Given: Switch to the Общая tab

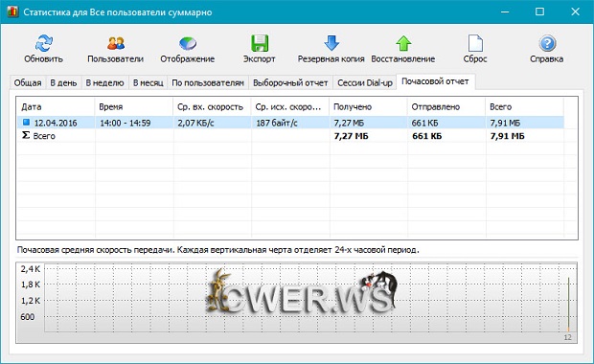Looking at the screenshot, I should (x=28, y=83).
